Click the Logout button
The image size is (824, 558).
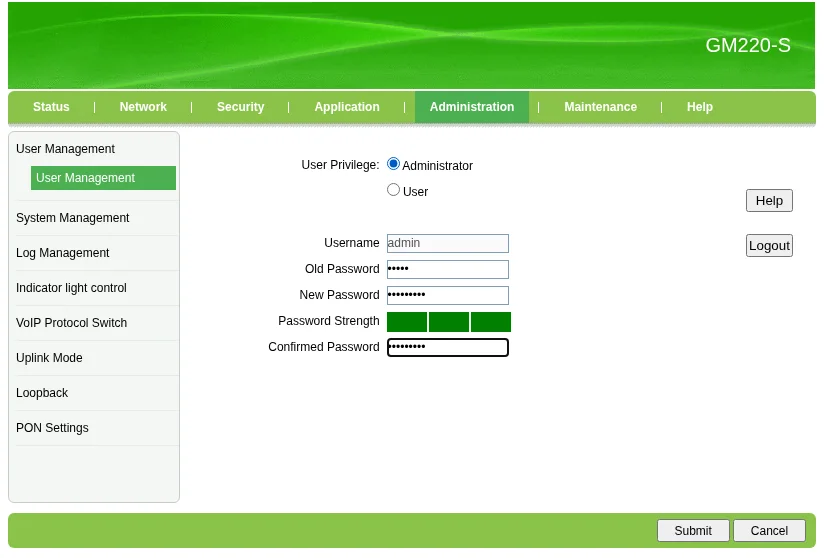point(769,245)
